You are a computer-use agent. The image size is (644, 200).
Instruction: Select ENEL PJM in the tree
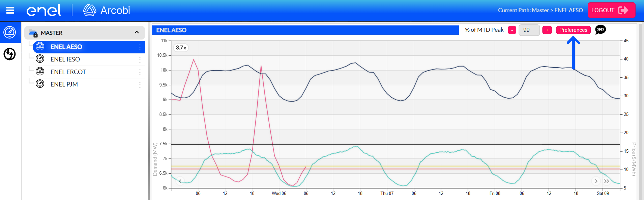tap(89, 84)
